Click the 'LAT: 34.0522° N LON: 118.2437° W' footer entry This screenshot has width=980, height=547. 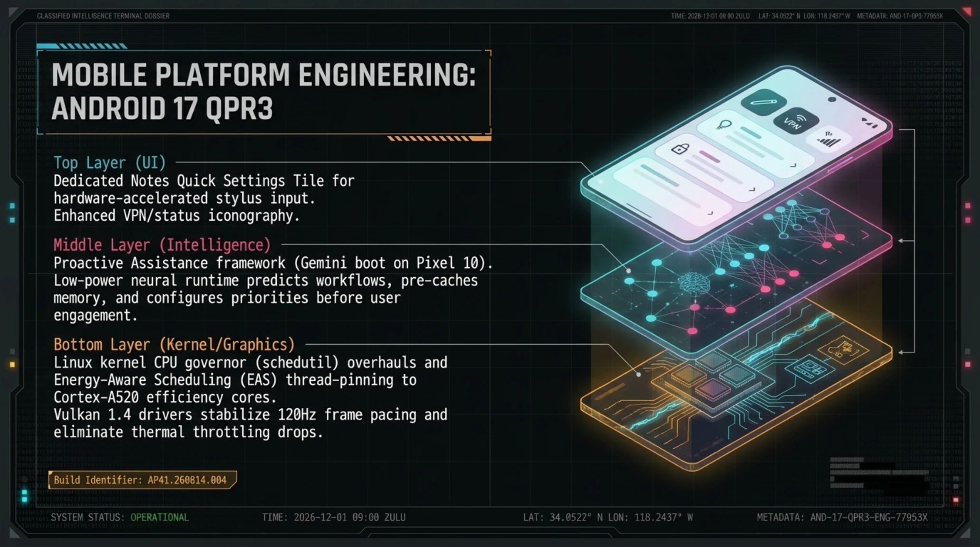(608, 518)
